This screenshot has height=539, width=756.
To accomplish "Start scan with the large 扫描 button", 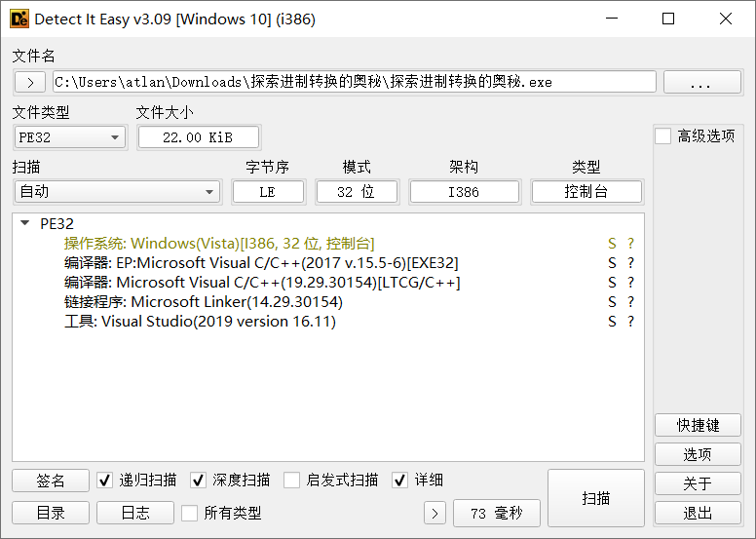I will pos(596,498).
